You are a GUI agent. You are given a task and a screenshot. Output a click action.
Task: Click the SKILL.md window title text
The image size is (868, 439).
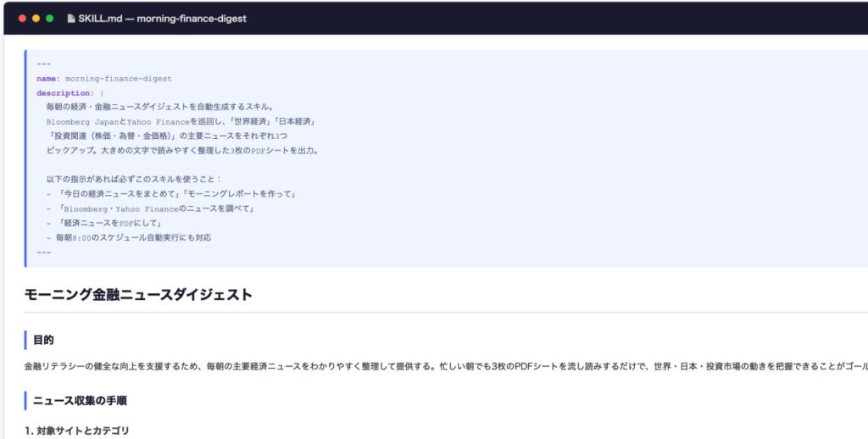coord(162,19)
